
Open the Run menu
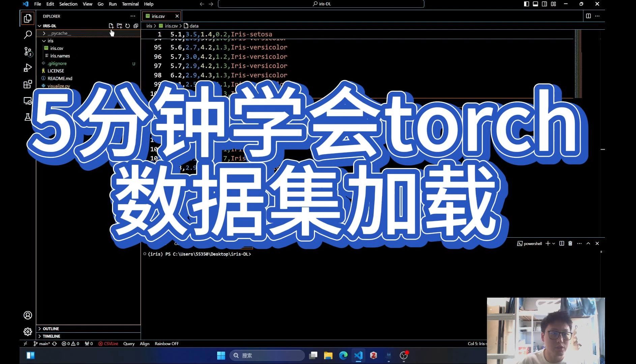point(113,4)
